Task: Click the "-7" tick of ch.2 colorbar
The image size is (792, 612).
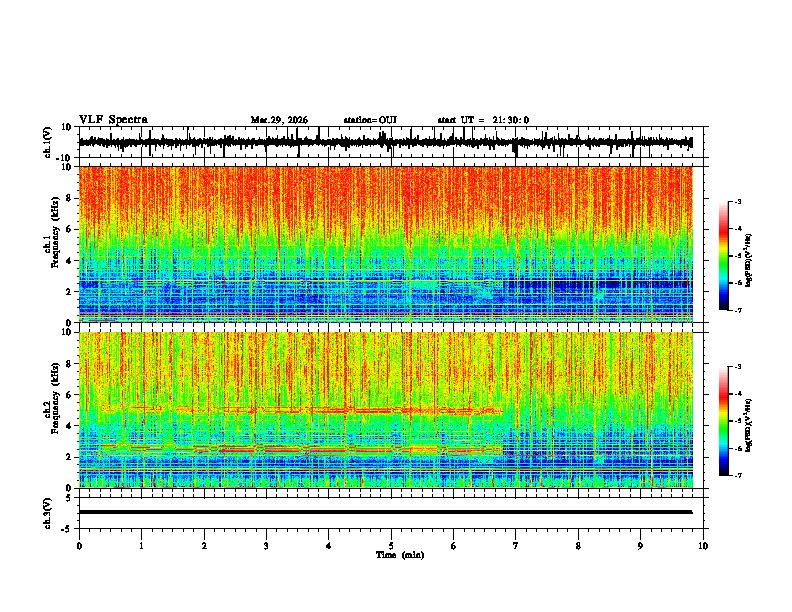Action: (737, 475)
